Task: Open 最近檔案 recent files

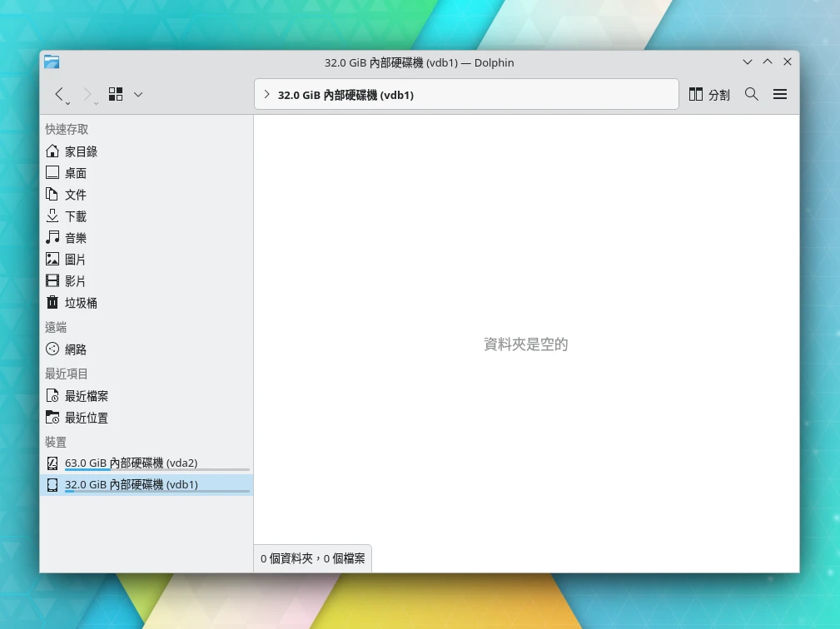Action: [87, 396]
